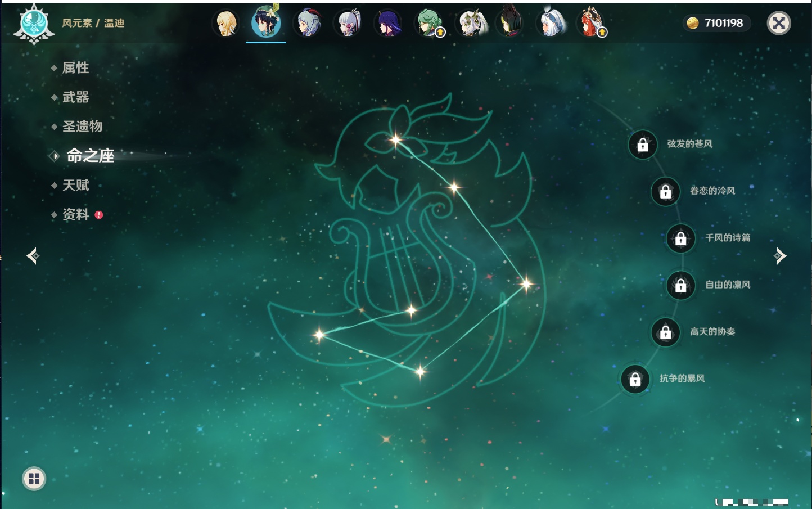Screen dimensions: 812x509
Task: Select the blonde Traveler avatar
Action: (226, 24)
